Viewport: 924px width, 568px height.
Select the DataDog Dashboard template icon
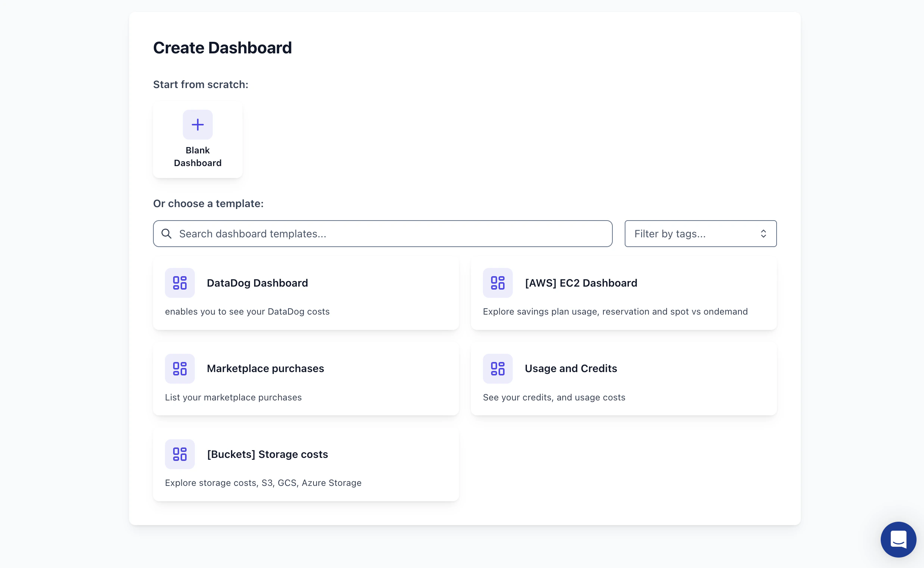coord(180,283)
